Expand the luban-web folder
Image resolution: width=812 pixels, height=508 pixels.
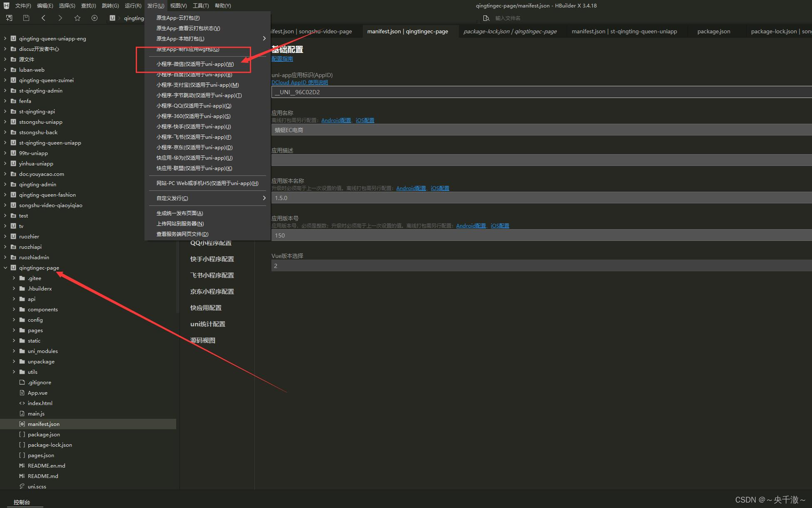5,70
